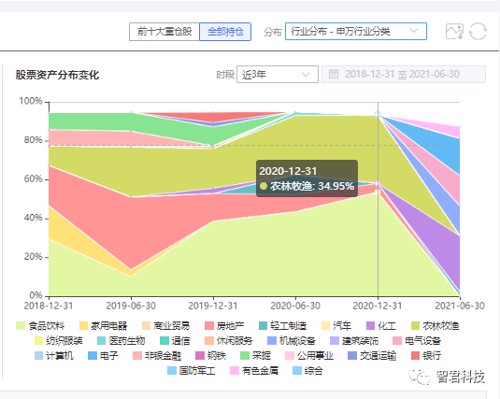The height and width of the screenshot is (399, 500).
Task: Toggle 食品饮料 legend series
Action: (x=40, y=326)
